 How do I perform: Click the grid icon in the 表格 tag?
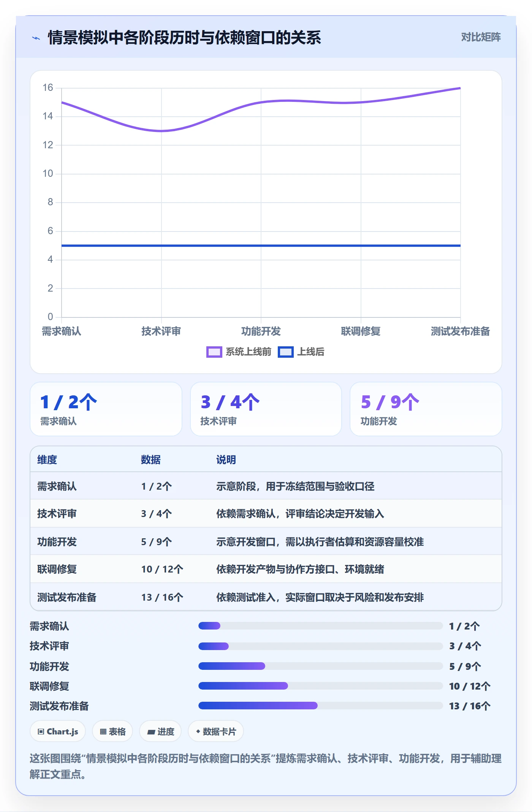point(103,732)
